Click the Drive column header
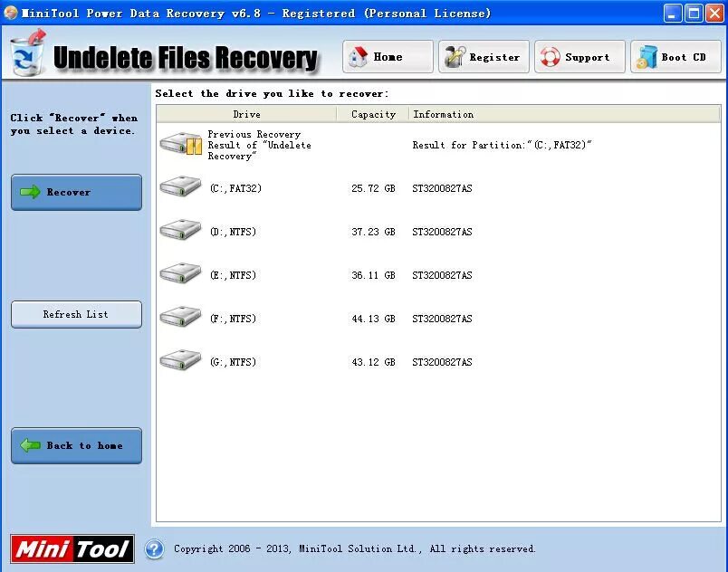This screenshot has width=728, height=572. (246, 114)
